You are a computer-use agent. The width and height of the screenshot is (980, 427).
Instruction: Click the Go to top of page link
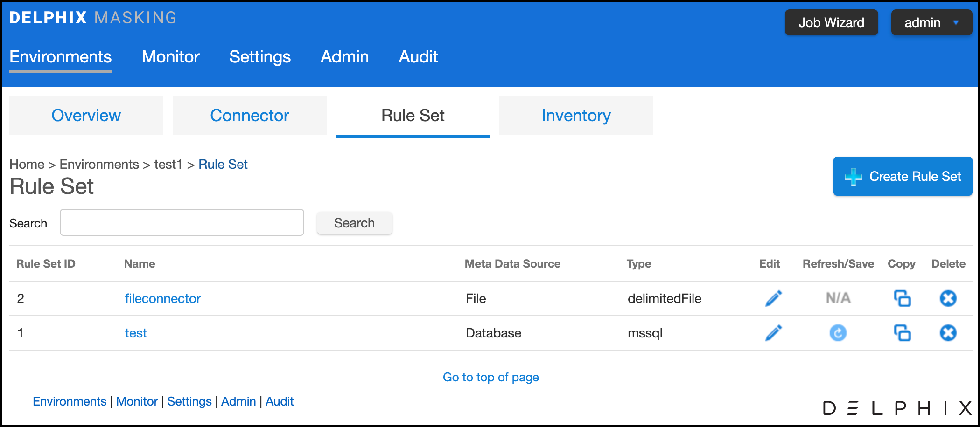coord(490,377)
